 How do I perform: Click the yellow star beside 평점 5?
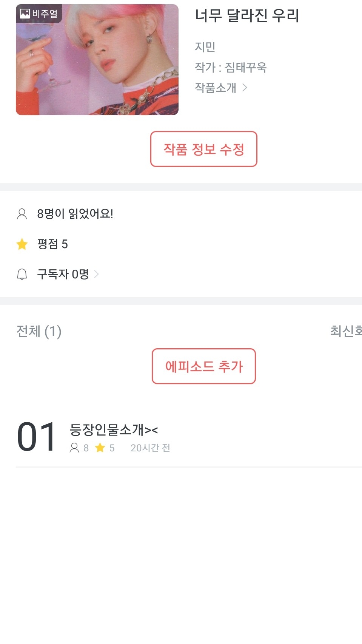pos(22,244)
